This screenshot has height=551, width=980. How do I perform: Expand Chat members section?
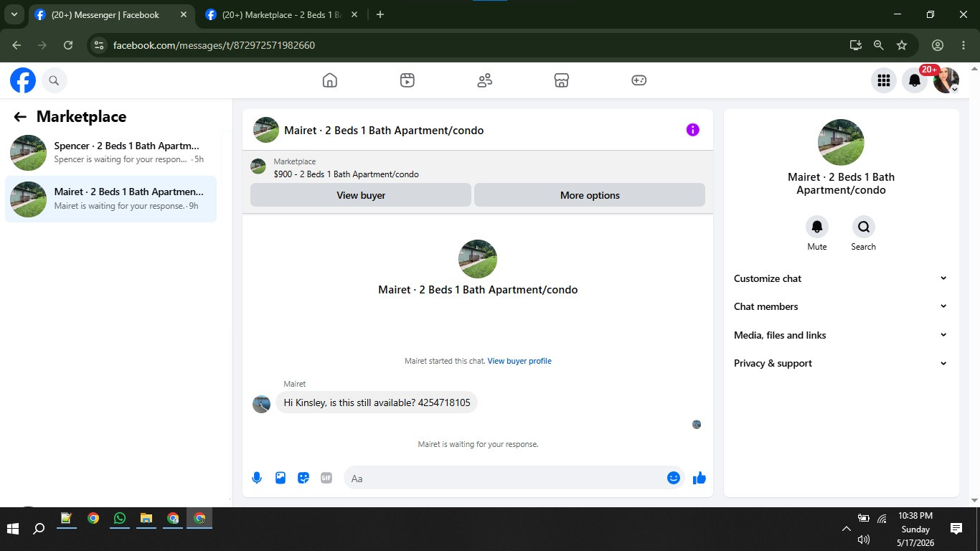coord(841,306)
